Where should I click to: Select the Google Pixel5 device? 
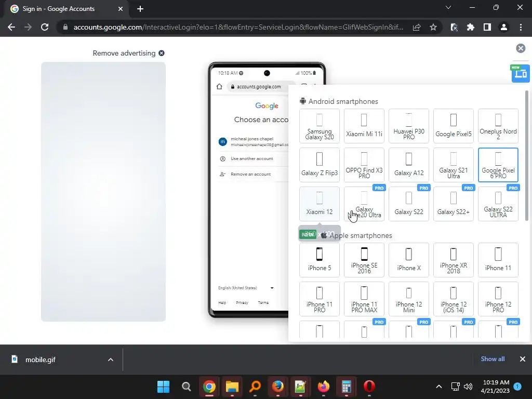453,126
